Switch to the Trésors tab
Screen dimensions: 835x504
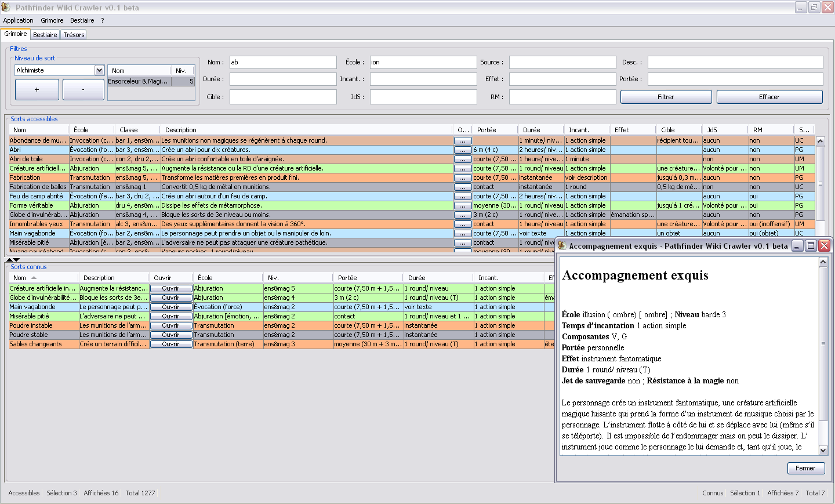74,35
